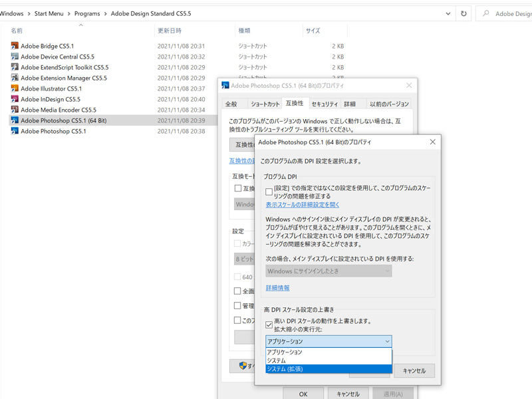Expand the chevron after Start Menu in breadcrumb

[69, 13]
